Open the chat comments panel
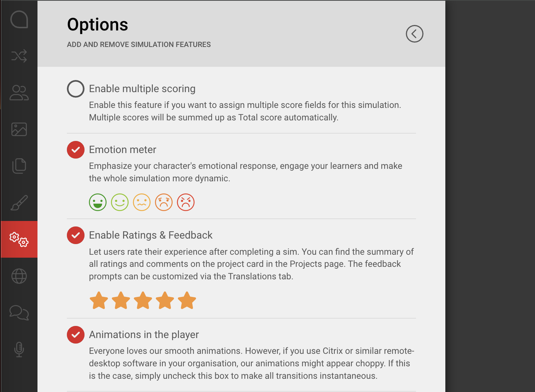Image resolution: width=535 pixels, height=392 pixels. pyautogui.click(x=19, y=313)
